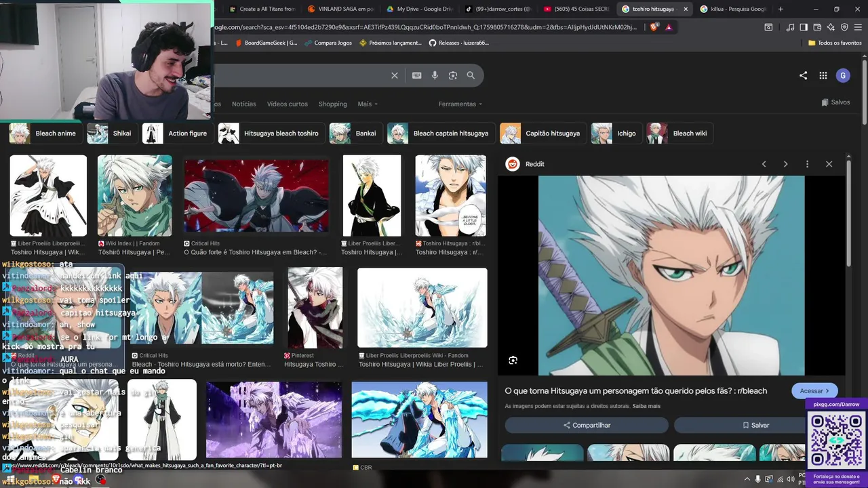Viewport: 868px width, 488px height.
Task: Switch to the Notícias results tab
Action: 244,104
